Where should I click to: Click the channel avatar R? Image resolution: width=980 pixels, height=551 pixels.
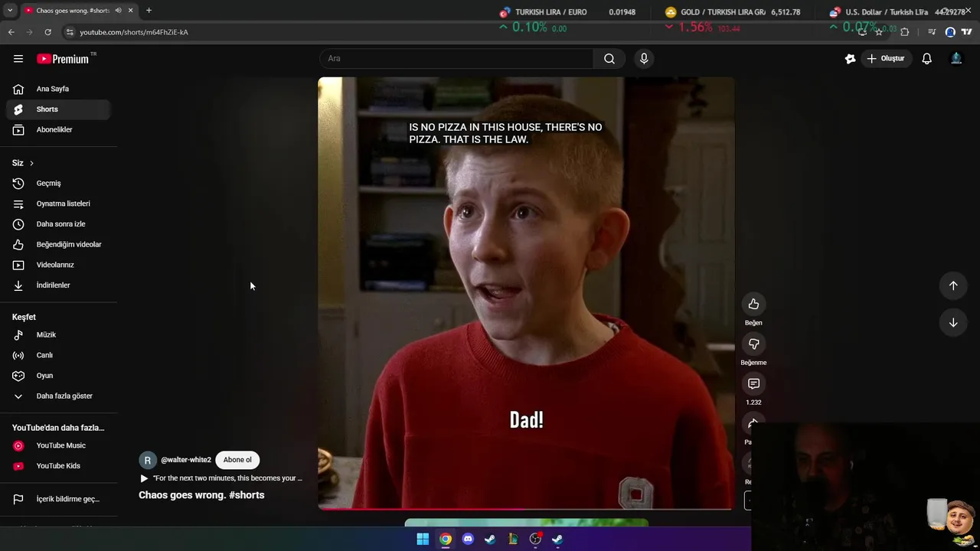tap(148, 461)
